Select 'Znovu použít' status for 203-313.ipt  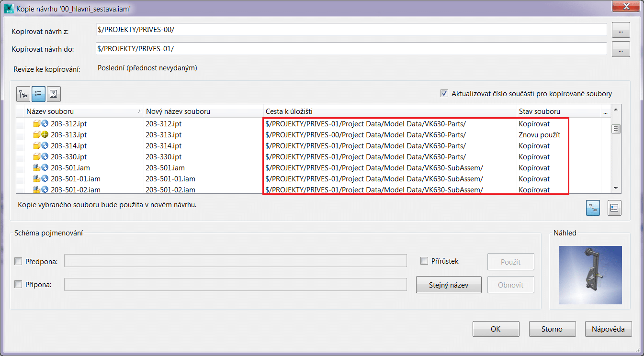(539, 135)
